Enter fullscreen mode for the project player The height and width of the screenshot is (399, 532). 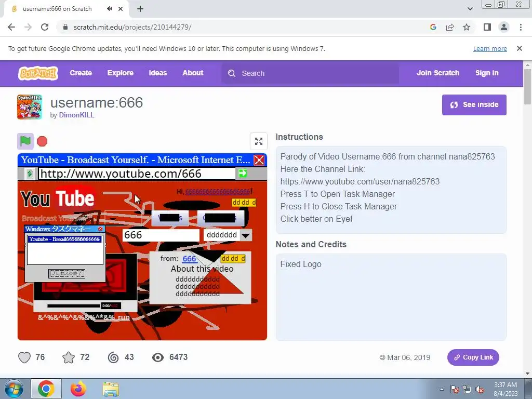pos(259,141)
